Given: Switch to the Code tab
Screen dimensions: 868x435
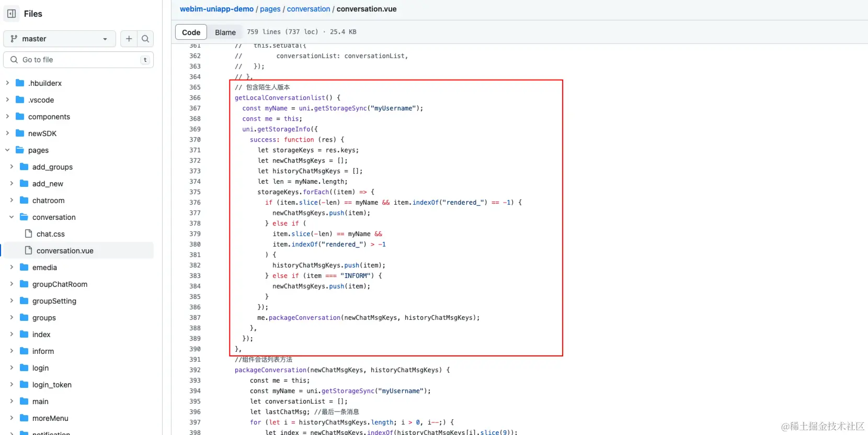Looking at the screenshot, I should coord(191,32).
